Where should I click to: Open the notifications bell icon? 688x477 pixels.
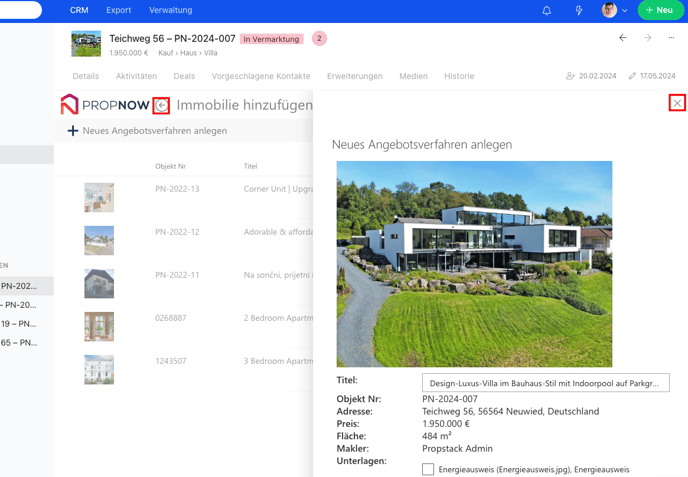547,11
